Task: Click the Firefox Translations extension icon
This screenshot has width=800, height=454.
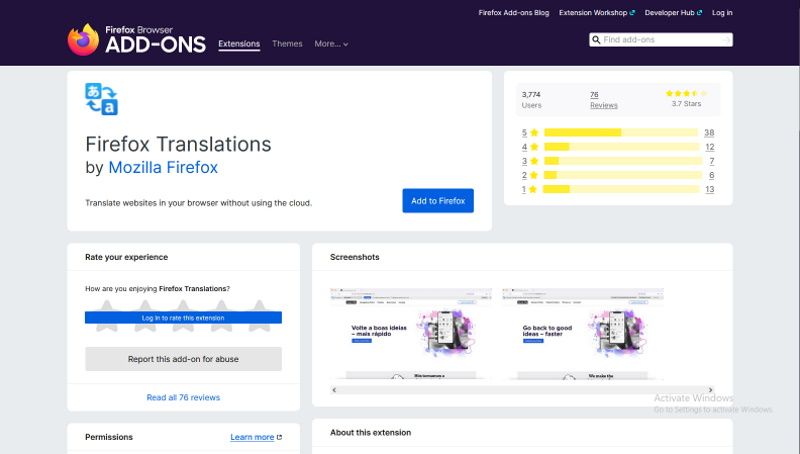Action: tap(102, 99)
